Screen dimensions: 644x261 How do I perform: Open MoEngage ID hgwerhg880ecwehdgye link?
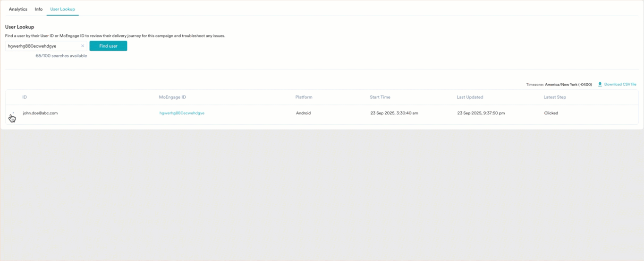click(x=182, y=113)
